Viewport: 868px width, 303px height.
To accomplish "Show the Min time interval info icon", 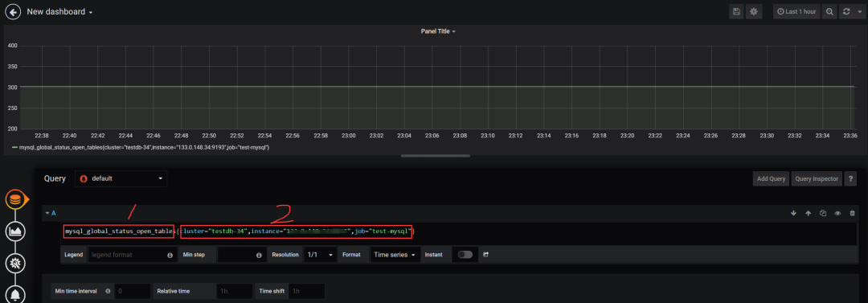I will [108, 291].
